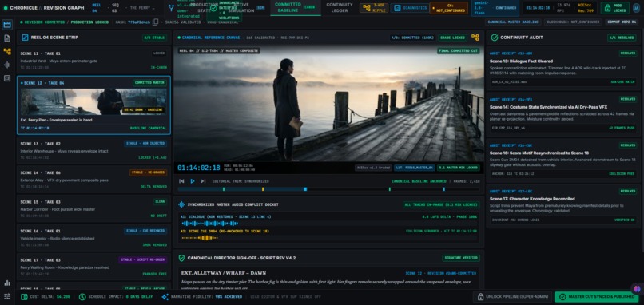
Task: Select Scene 13 - Take 02 card
Action: pos(93,150)
